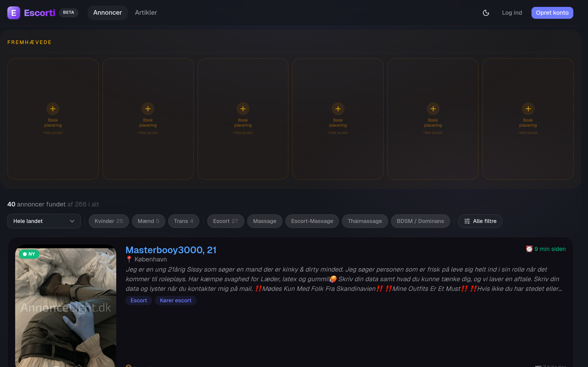Click plus icon in first Book placering slot

click(53, 109)
